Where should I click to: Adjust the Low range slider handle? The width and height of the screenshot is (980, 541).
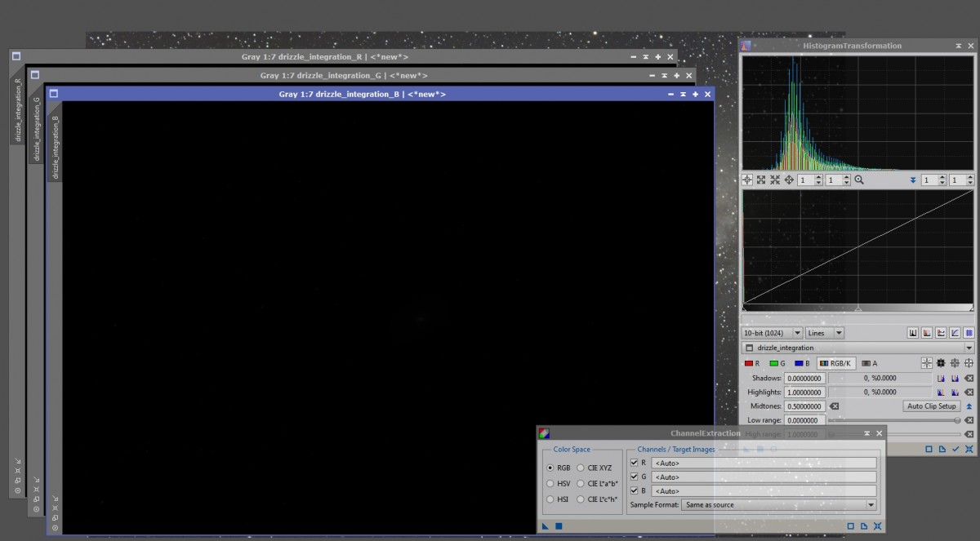click(957, 420)
